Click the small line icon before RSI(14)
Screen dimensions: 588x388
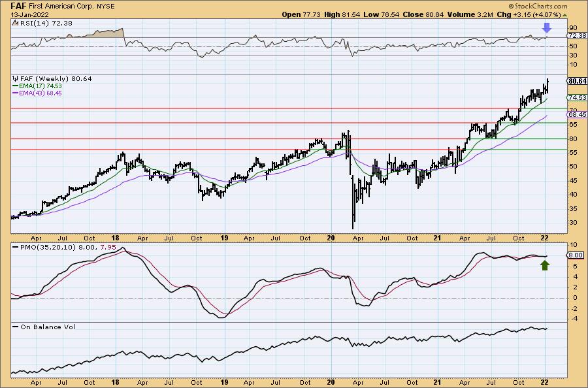click(x=15, y=24)
